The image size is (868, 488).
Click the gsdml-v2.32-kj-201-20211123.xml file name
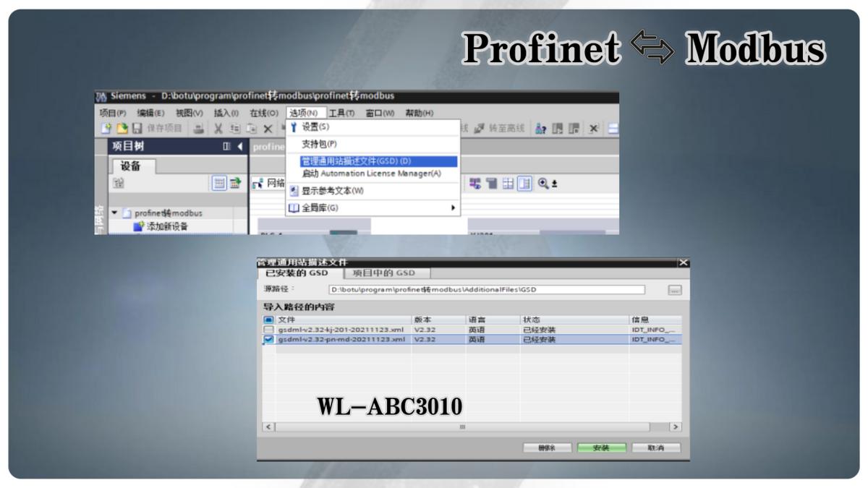341,329
